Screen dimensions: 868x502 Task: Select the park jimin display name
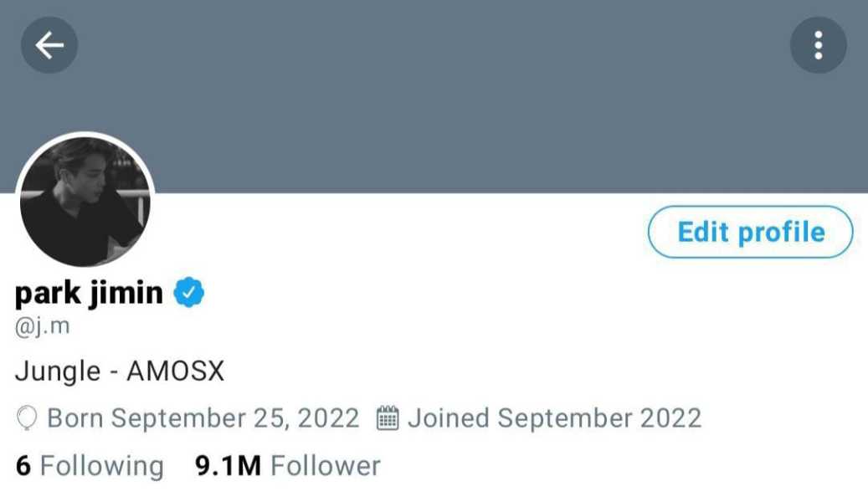(89, 293)
